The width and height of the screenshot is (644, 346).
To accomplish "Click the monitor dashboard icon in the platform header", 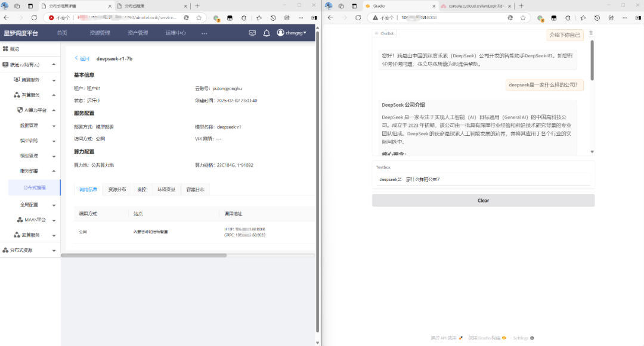I will coord(252,33).
